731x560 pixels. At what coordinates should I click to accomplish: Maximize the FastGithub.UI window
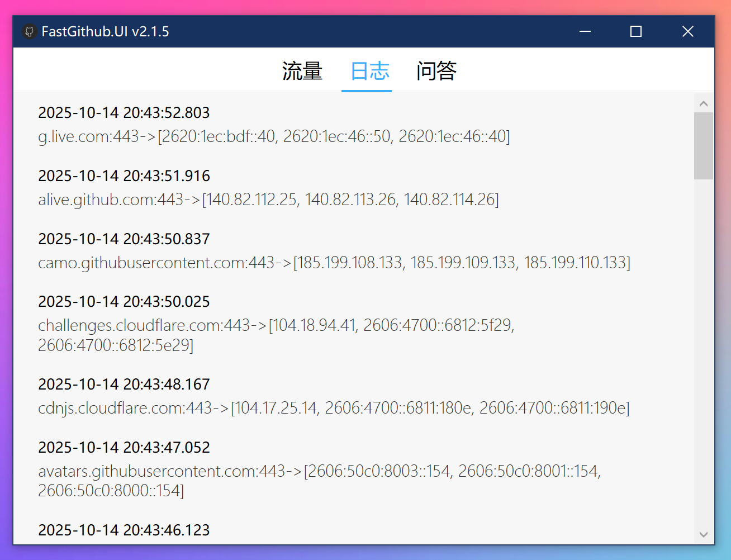tap(636, 32)
